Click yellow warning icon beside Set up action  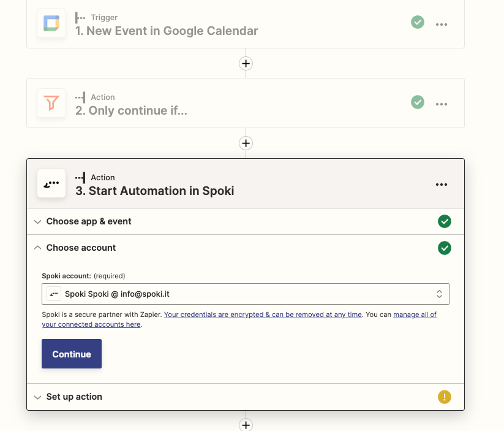pos(445,397)
